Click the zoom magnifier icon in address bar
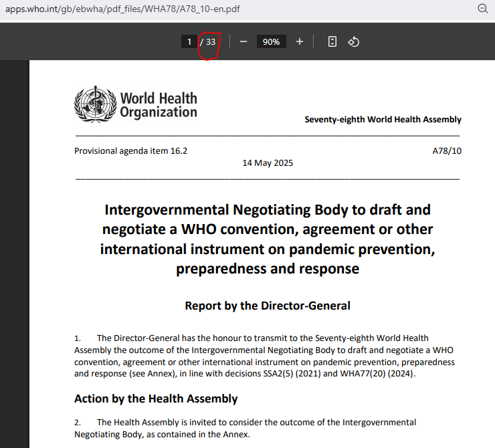The height and width of the screenshot is (448, 495). (483, 9)
